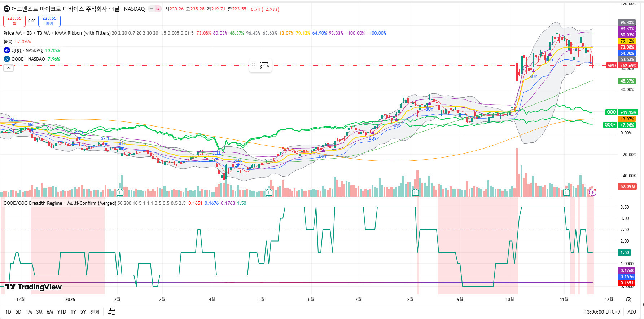The width and height of the screenshot is (644, 319).
Task: Select the QQQE/QQQ Breadth Regime indicator legend
Action: (x=60, y=203)
